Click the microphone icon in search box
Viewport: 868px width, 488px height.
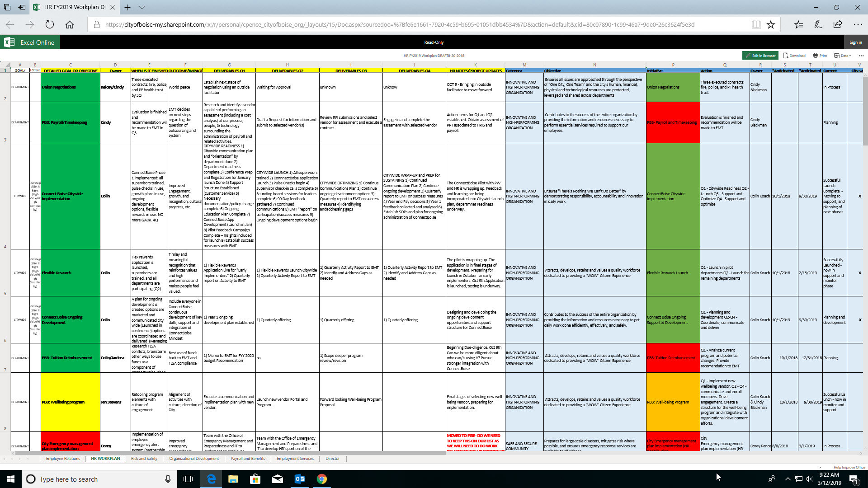168,479
